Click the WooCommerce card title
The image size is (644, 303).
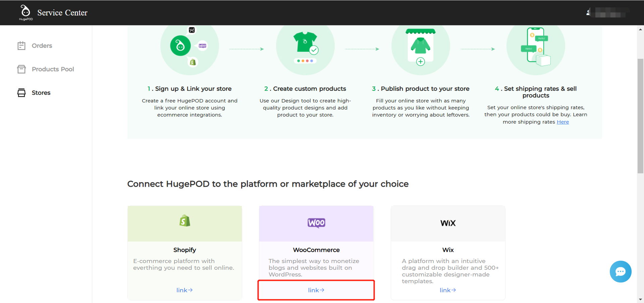(316, 250)
